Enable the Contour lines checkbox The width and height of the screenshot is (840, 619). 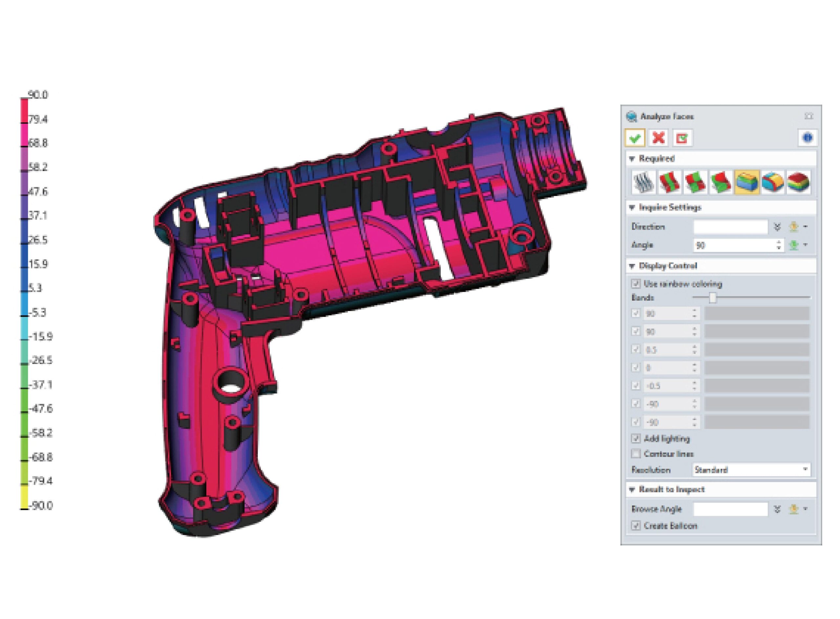tap(636, 454)
